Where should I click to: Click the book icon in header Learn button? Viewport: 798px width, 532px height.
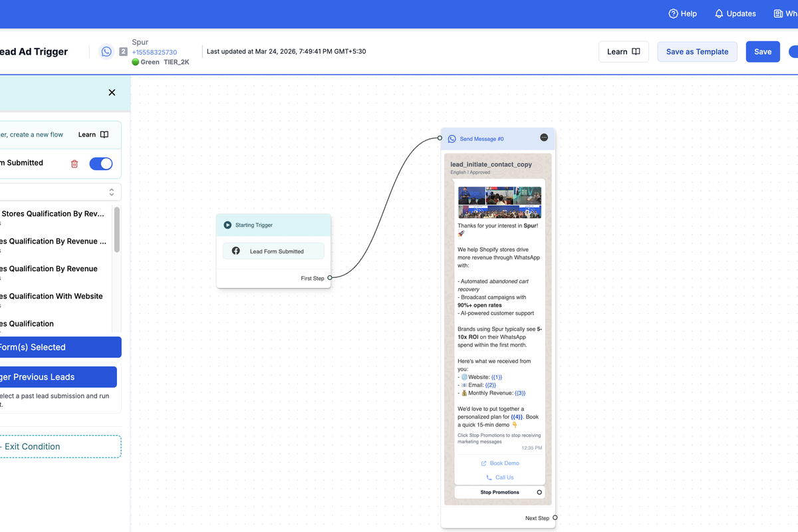point(636,52)
